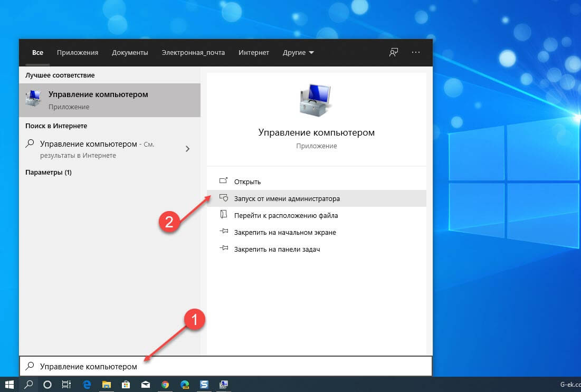Open the Windows Start menu
The height and width of the screenshot is (392, 581).
[x=9, y=385]
